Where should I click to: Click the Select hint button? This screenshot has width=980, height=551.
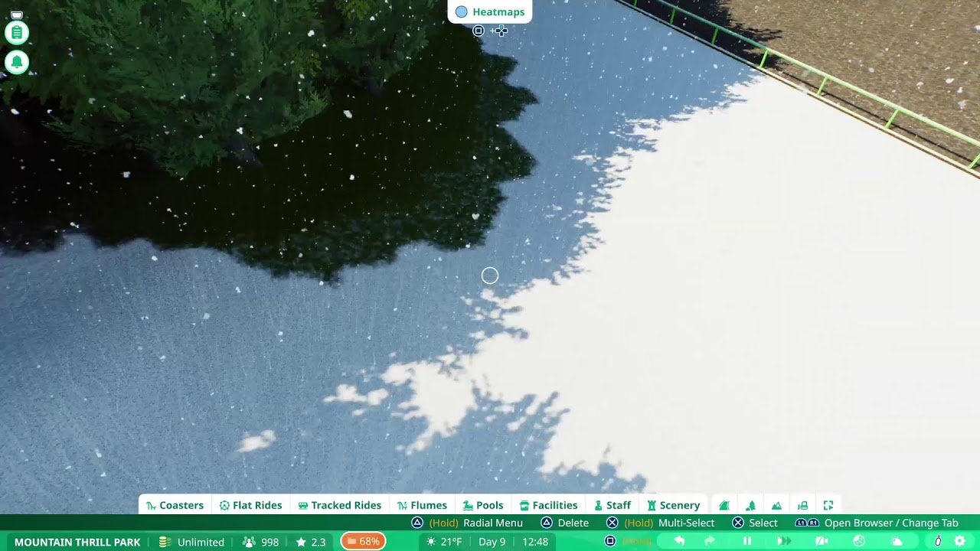pyautogui.click(x=755, y=523)
